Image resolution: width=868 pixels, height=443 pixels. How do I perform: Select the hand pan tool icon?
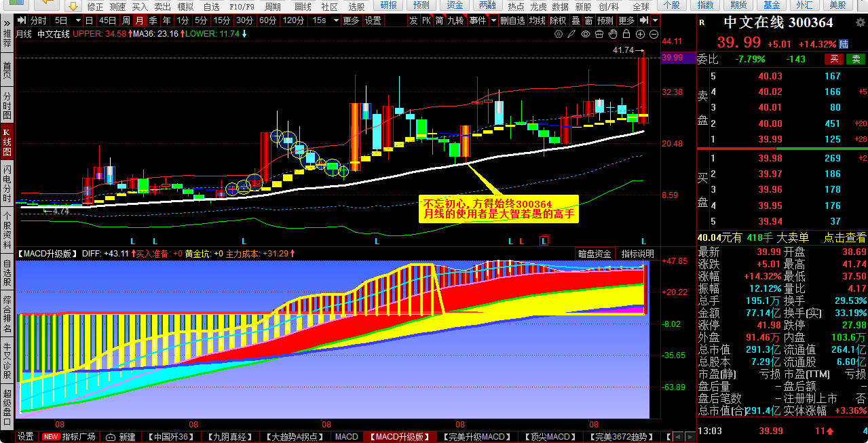pos(613,34)
